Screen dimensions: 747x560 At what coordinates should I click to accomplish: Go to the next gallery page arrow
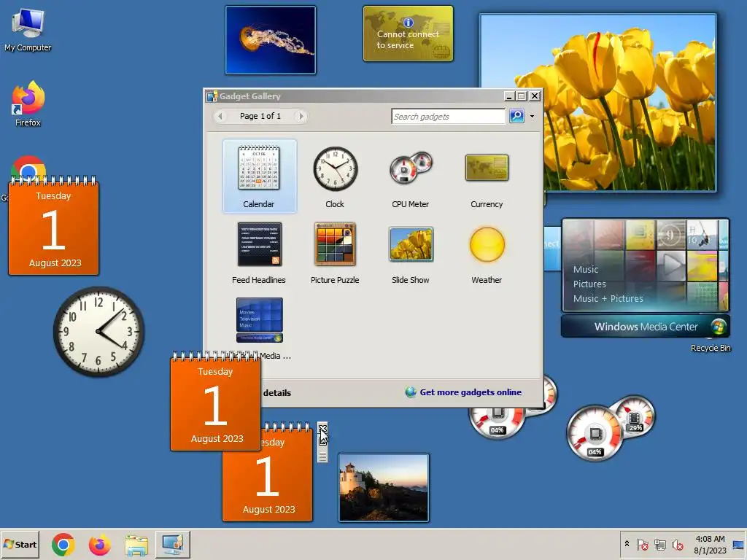[300, 116]
